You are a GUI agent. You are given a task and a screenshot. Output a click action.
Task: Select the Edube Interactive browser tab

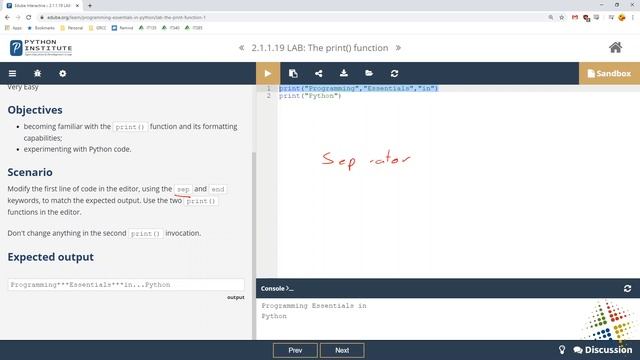tap(42, 6)
